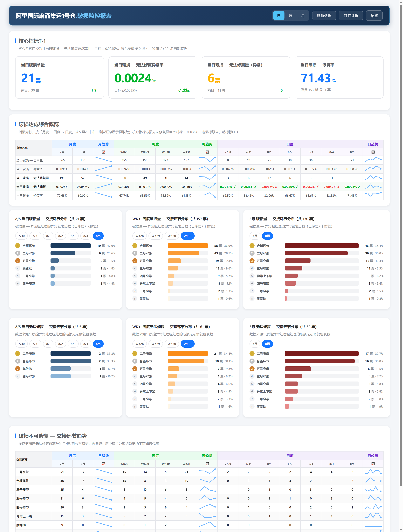Click the down arrow 5 on the 无法修复量 card
The image size is (403, 532).
280,90
